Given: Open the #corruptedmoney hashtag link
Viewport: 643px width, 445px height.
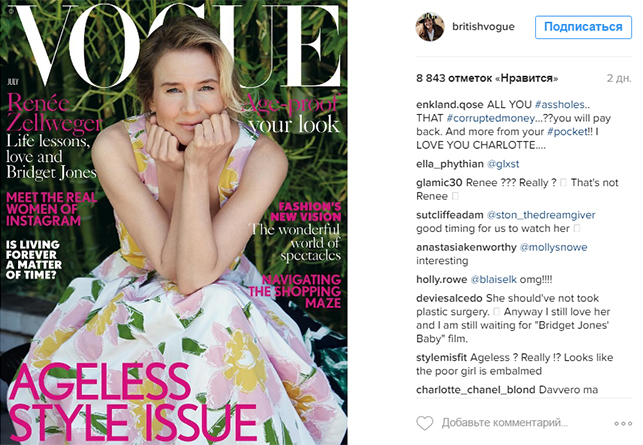Looking at the screenshot, I should (490, 118).
